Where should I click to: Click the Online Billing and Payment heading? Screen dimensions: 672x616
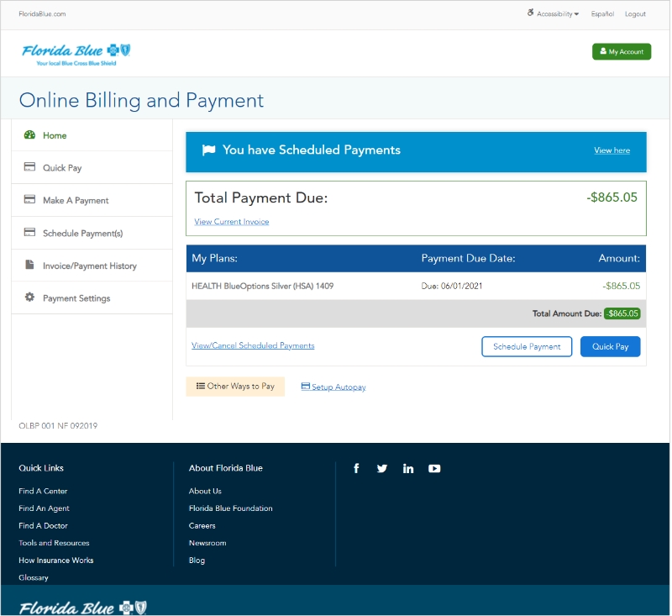pos(141,100)
